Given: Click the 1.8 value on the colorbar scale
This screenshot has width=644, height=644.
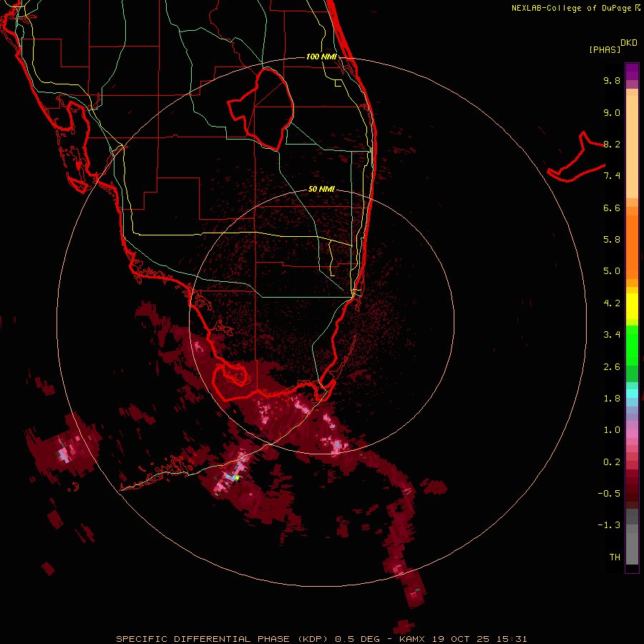Looking at the screenshot, I should point(612,399).
